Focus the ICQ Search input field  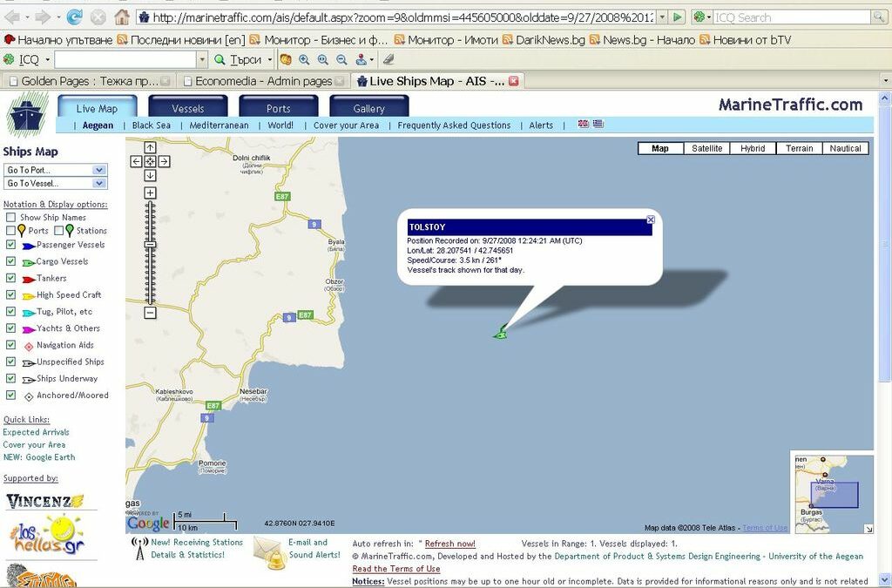[x=793, y=17]
